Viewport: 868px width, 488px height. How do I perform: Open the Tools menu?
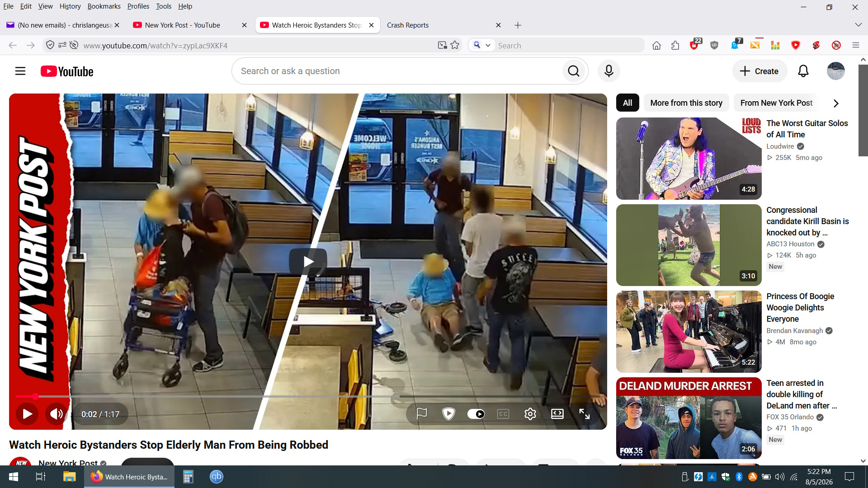[x=164, y=6]
